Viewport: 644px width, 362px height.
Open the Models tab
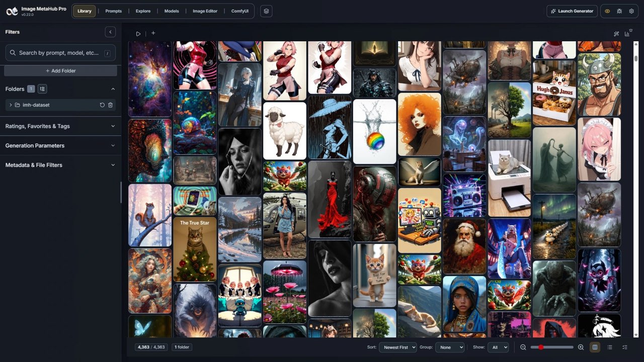(x=172, y=11)
